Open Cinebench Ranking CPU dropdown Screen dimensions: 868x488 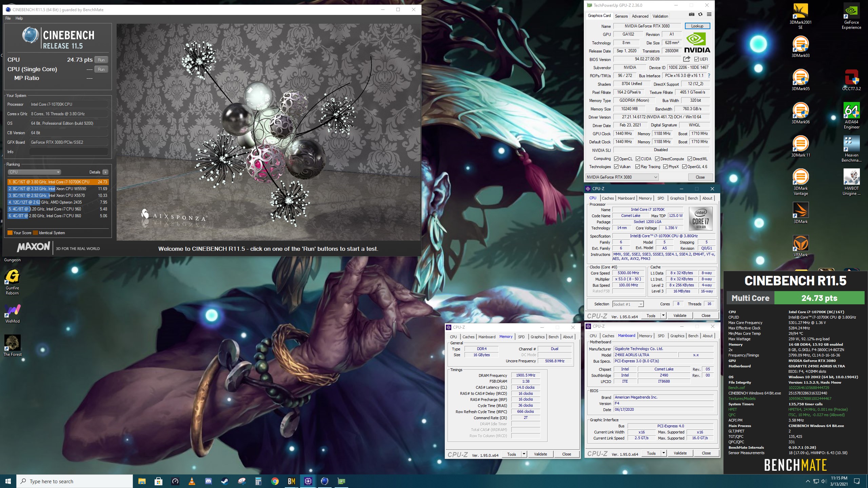pos(34,172)
